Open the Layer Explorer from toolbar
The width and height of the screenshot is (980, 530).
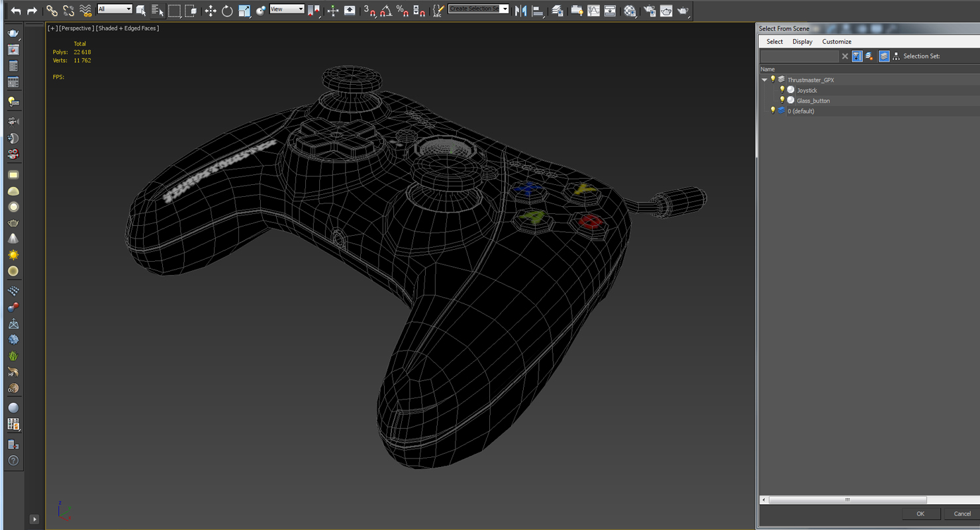pyautogui.click(x=558, y=11)
